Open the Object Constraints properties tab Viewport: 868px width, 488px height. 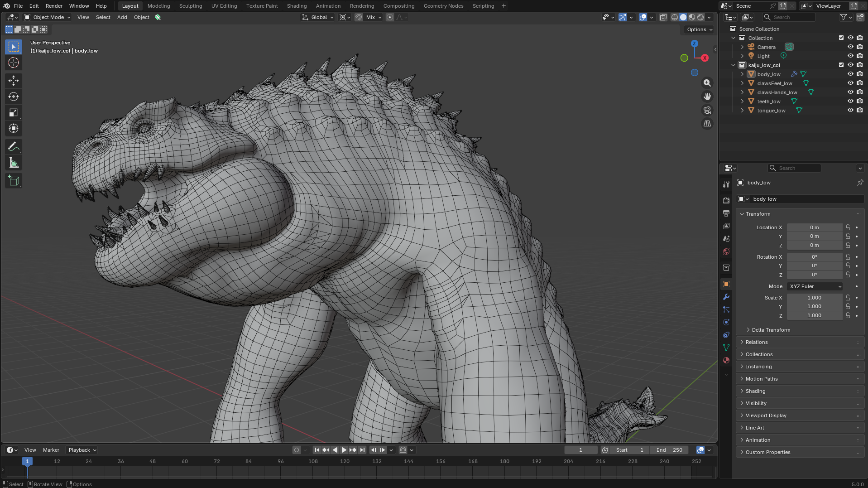[726, 335]
